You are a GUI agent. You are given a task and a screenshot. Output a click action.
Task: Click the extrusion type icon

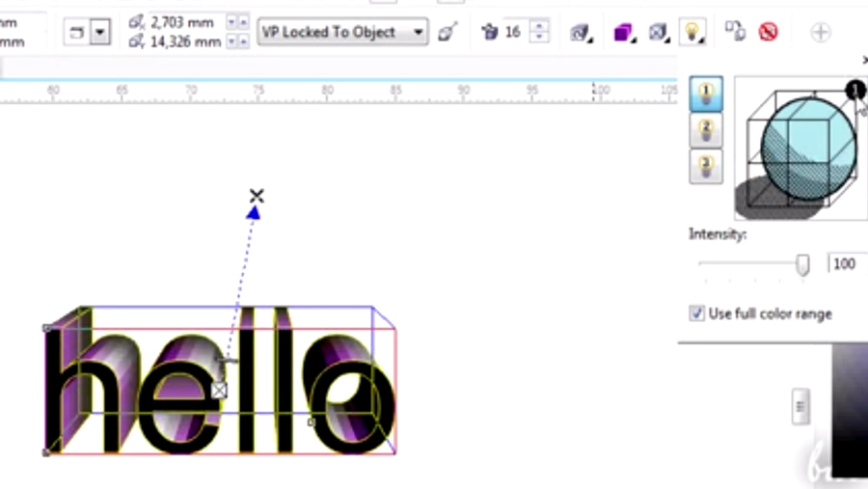77,32
